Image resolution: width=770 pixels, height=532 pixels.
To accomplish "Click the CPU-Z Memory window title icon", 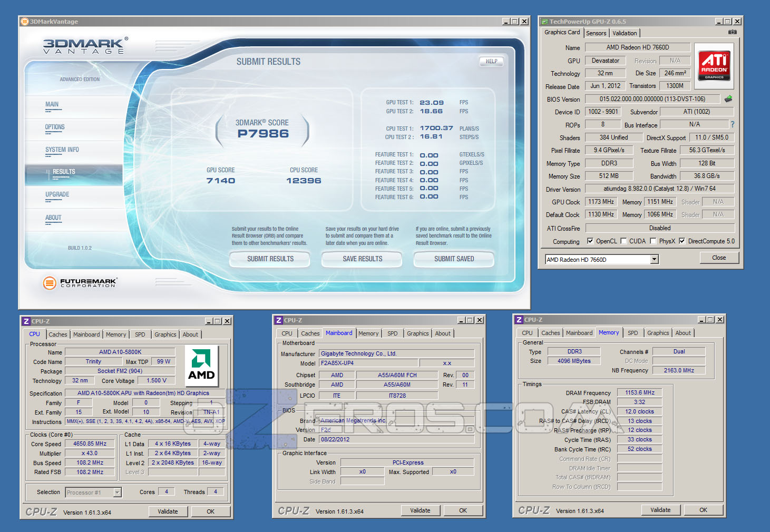I will (519, 320).
